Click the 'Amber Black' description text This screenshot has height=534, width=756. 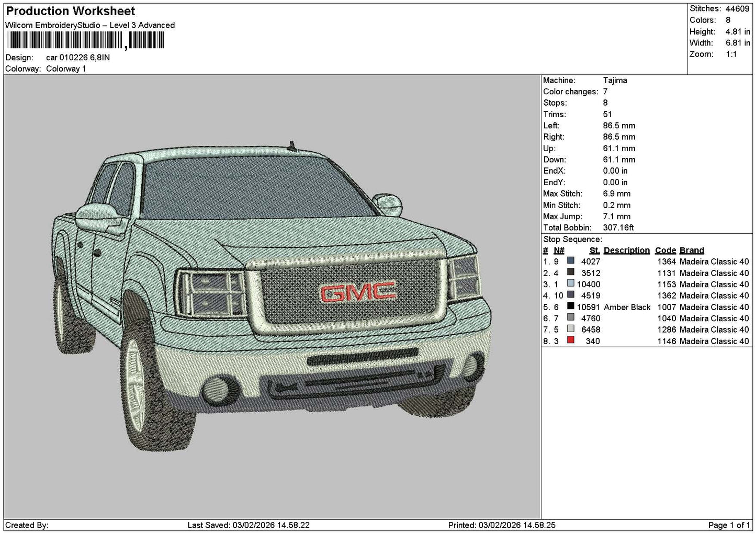[x=627, y=307]
